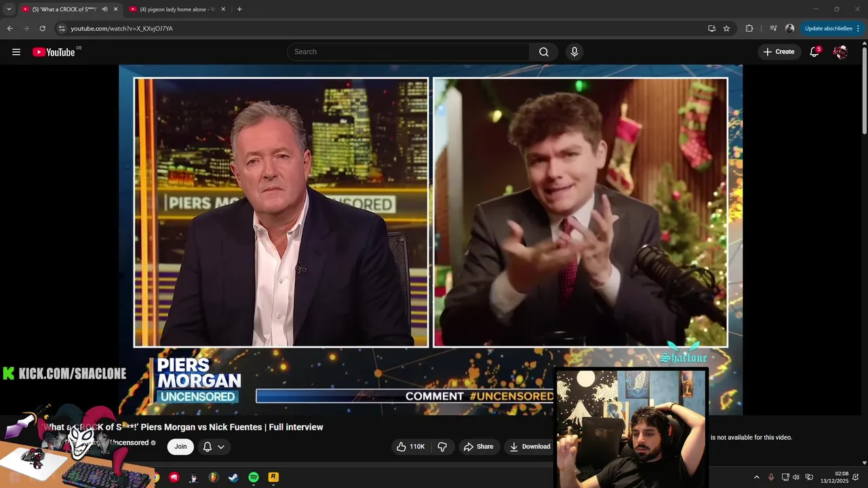Screen dimensions: 868x488
Task: Open Rockstar Games Launcher in taskbar
Action: (273, 477)
